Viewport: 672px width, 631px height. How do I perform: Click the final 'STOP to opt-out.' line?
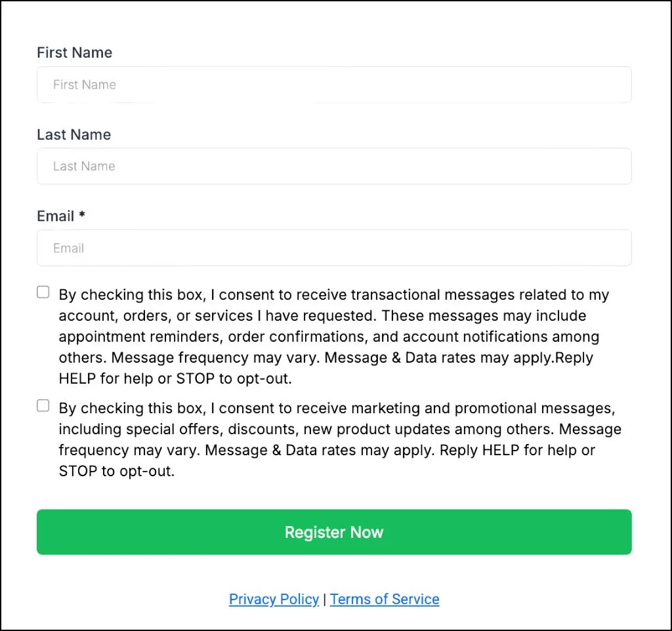[x=116, y=471]
